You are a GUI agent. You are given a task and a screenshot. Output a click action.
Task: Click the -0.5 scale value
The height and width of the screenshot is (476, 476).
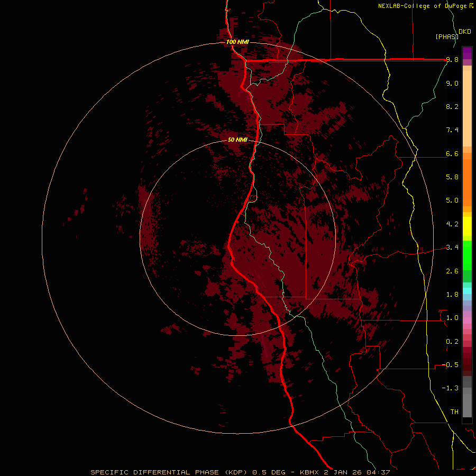coord(450,365)
